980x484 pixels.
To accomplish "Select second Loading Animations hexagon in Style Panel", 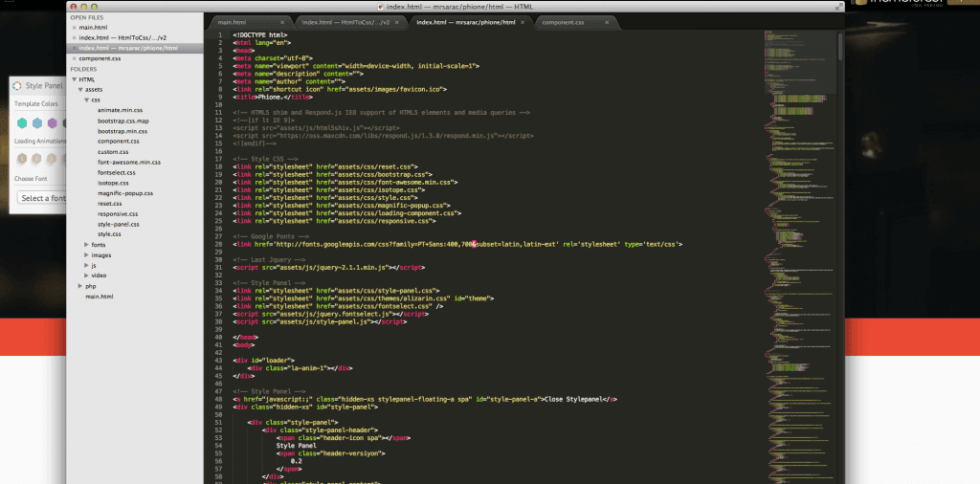I will [x=37, y=159].
